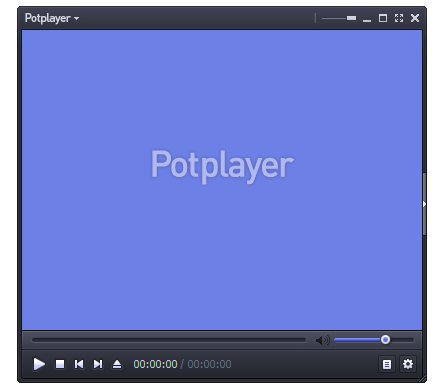Maximize the Potplayer window
447x385 pixels.
tap(383, 18)
